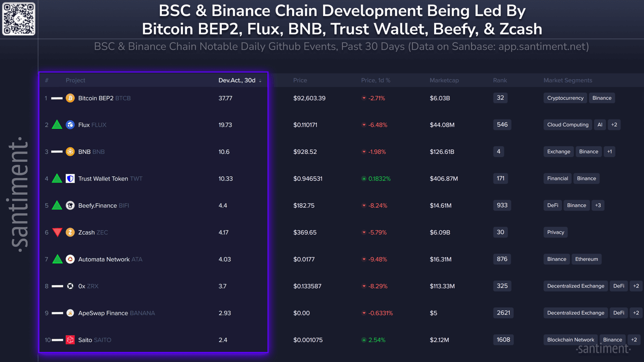Expand the +2 segments tag for Flux

coord(614,125)
